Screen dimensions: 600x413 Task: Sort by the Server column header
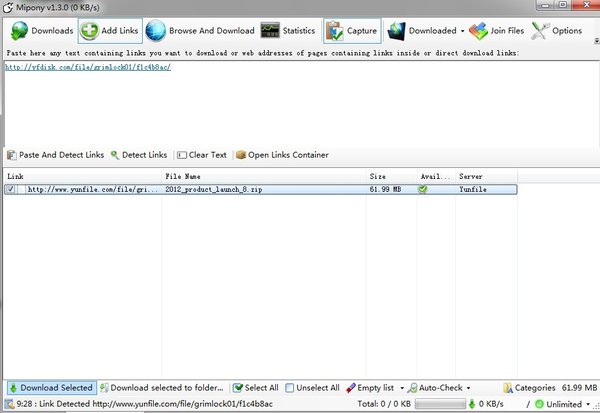point(487,176)
